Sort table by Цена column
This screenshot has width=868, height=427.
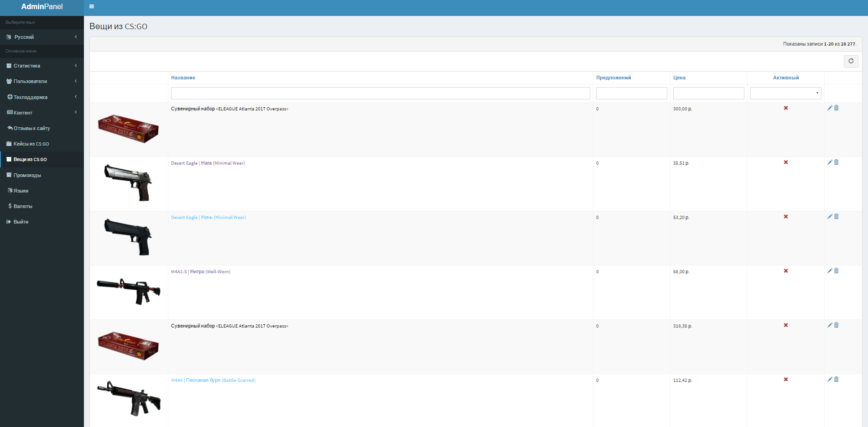point(679,78)
